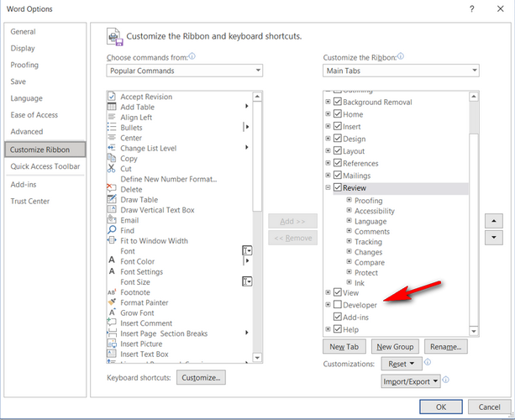Click the Add Table grid icon

click(112, 107)
